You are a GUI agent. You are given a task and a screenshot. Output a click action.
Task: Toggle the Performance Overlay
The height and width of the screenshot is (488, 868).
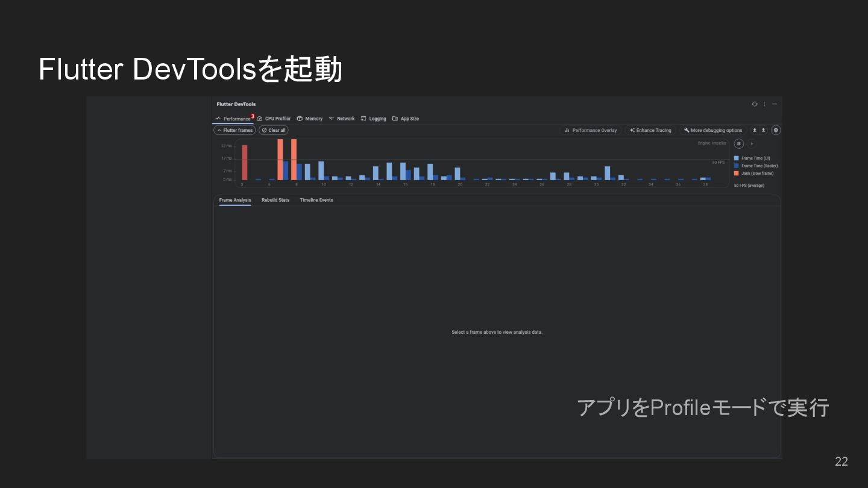tap(591, 130)
